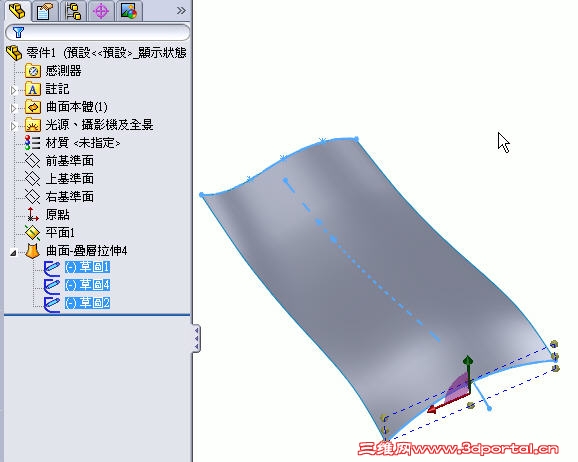
Task: Click the 註記 annotations folder icon
Action: pyautogui.click(x=32, y=89)
